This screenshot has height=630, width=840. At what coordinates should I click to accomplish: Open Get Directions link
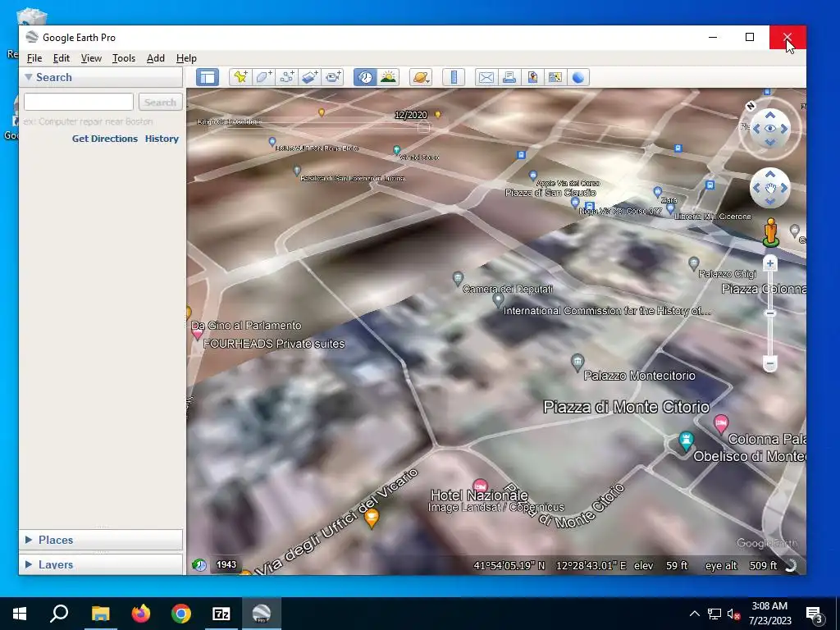(105, 138)
